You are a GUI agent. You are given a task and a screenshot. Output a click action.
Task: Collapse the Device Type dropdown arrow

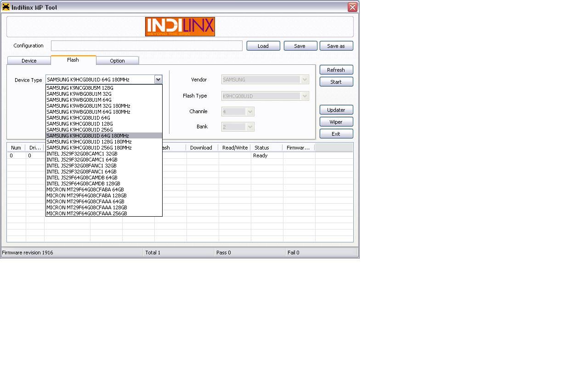158,80
